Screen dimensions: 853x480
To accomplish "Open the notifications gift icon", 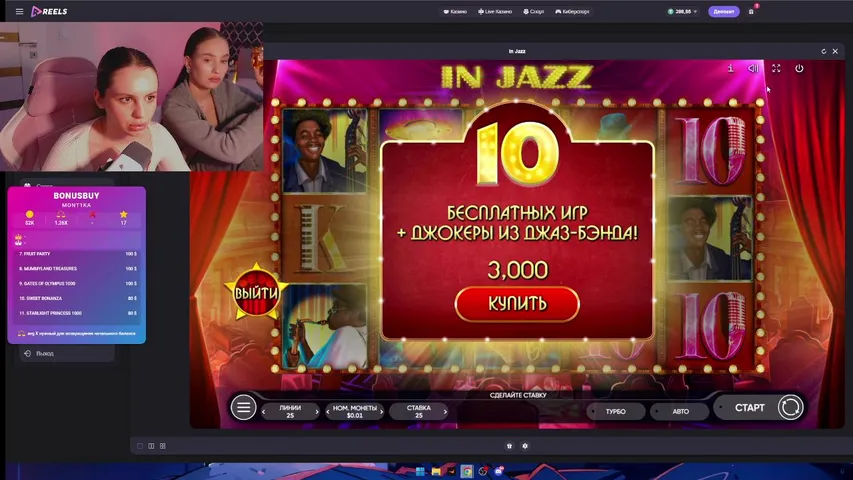I will (x=752, y=12).
